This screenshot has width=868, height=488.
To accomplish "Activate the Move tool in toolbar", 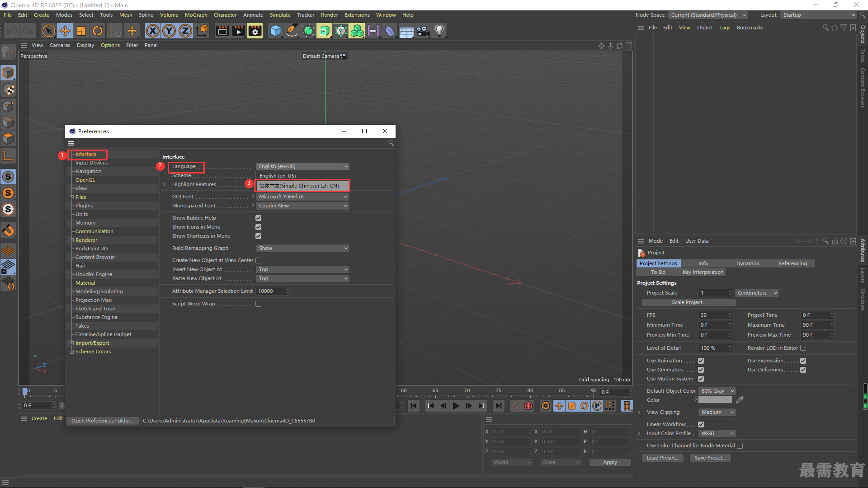I will [65, 31].
